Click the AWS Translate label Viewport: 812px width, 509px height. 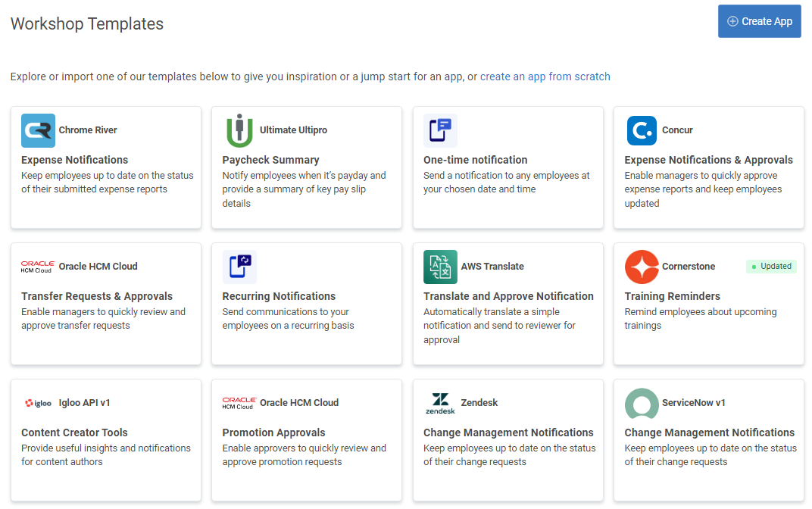pos(492,266)
